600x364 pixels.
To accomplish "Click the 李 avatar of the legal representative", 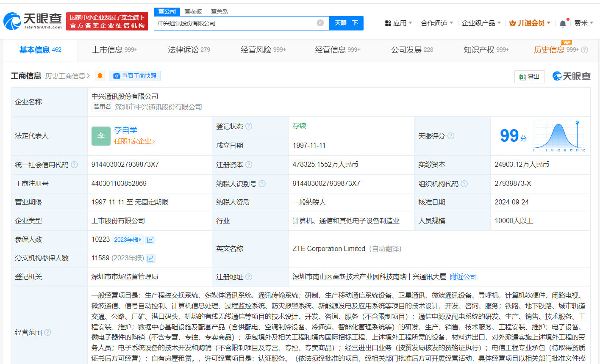I will point(101,136).
